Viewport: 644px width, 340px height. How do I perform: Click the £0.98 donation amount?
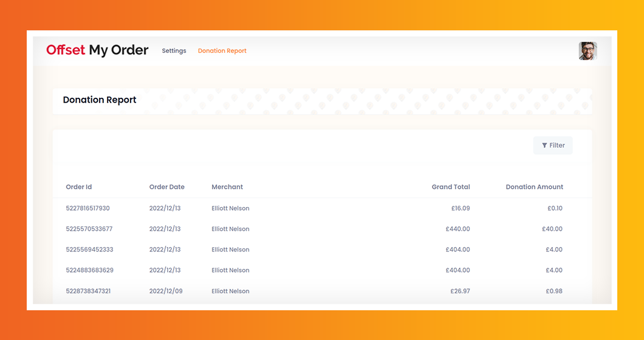tap(555, 291)
